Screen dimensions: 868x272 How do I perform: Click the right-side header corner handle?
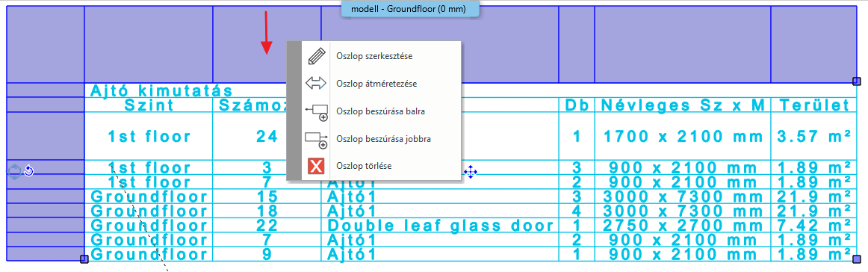(x=857, y=81)
